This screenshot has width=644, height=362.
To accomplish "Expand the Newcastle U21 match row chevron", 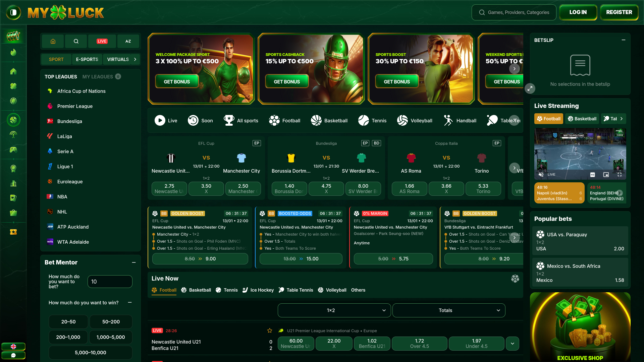I will coord(512,343).
